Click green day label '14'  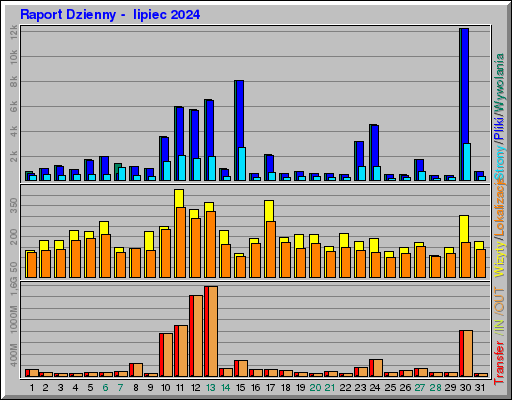pos(226,388)
